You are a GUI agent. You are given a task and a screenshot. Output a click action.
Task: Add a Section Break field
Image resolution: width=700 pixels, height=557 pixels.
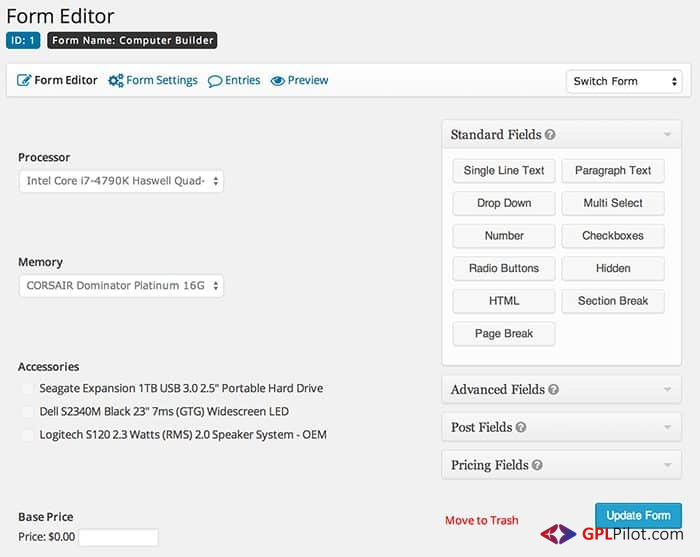pyautogui.click(x=613, y=301)
